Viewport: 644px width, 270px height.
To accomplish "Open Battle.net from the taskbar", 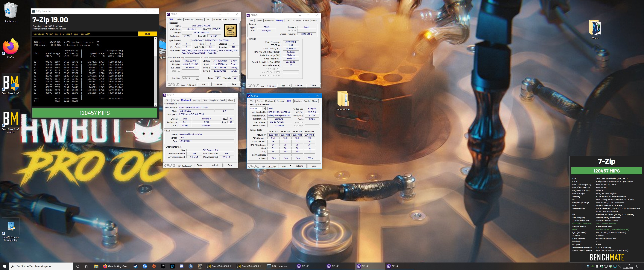I will point(172,266).
